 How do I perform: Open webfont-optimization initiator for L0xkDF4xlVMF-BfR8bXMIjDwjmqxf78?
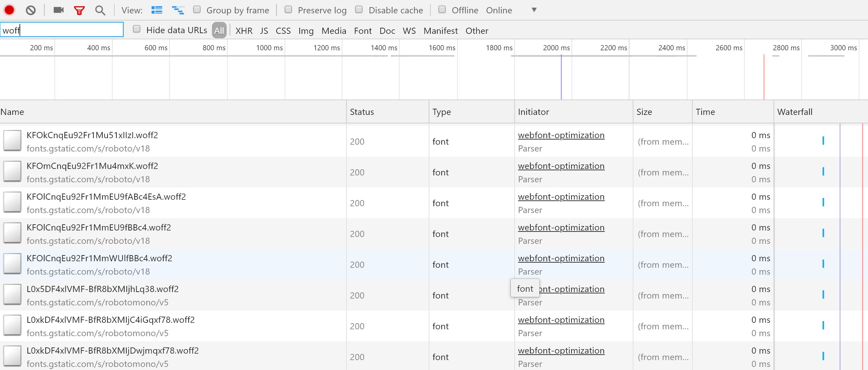pos(561,351)
